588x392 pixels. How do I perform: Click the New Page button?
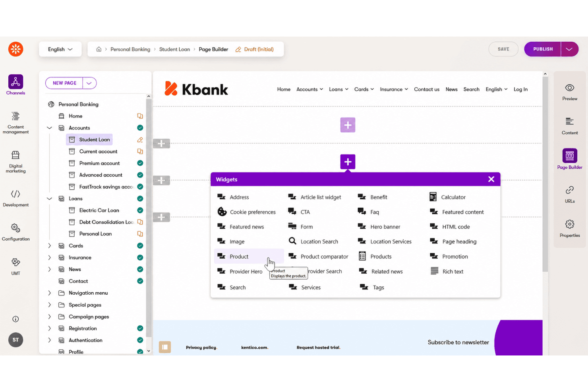pos(64,83)
